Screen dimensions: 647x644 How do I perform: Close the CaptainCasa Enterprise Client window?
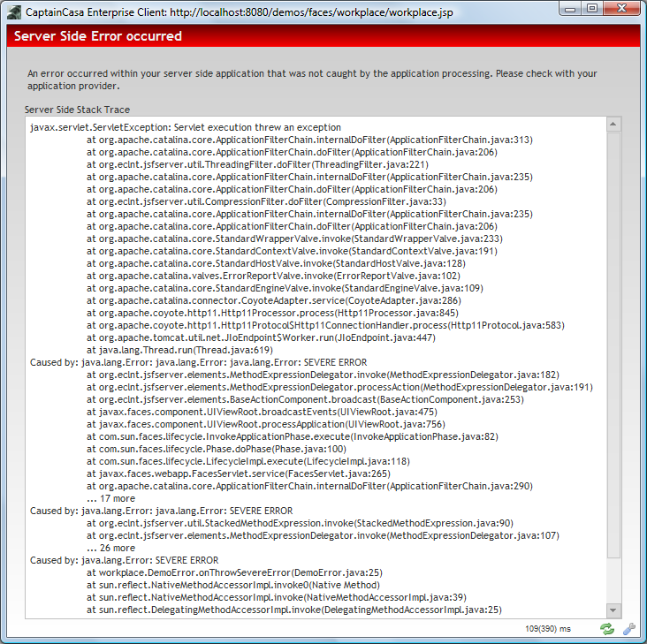(x=621, y=9)
